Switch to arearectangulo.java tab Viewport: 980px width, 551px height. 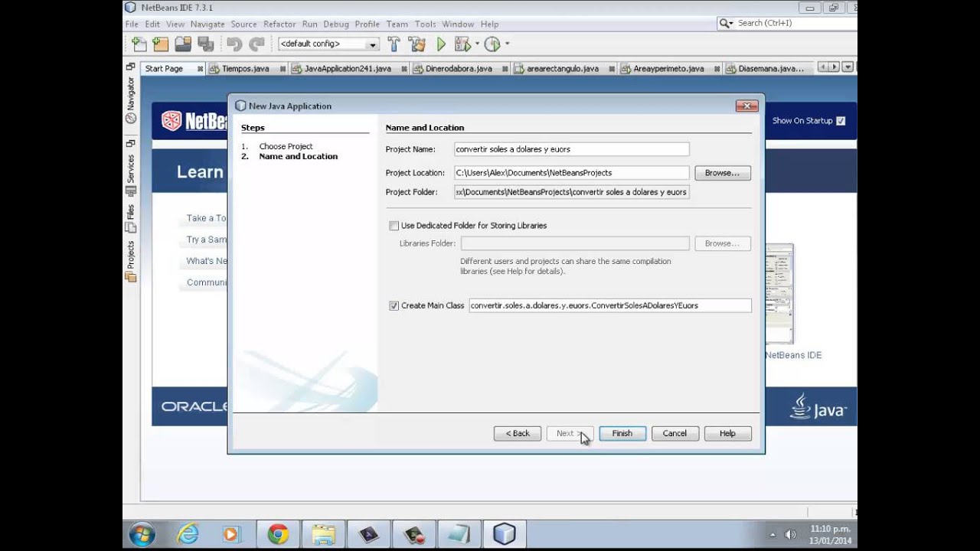(x=563, y=69)
